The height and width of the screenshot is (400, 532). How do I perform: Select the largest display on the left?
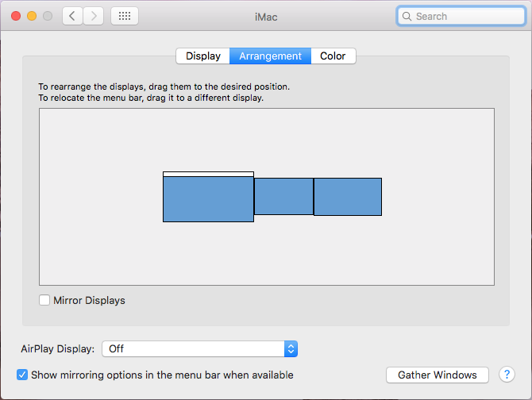208,199
